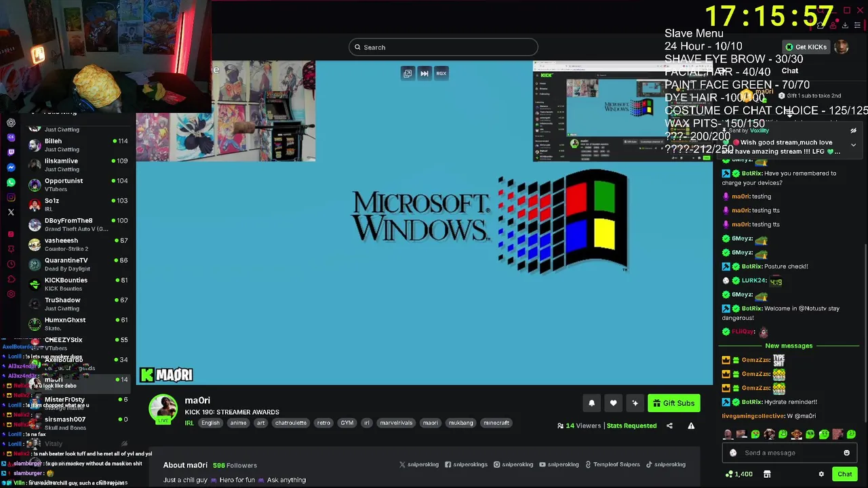Click the sparkle button beside Gift Subs
The image size is (868, 488).
click(x=635, y=403)
